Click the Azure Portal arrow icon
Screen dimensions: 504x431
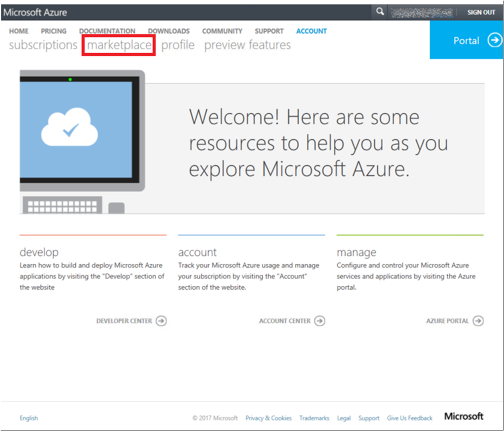pos(478,321)
